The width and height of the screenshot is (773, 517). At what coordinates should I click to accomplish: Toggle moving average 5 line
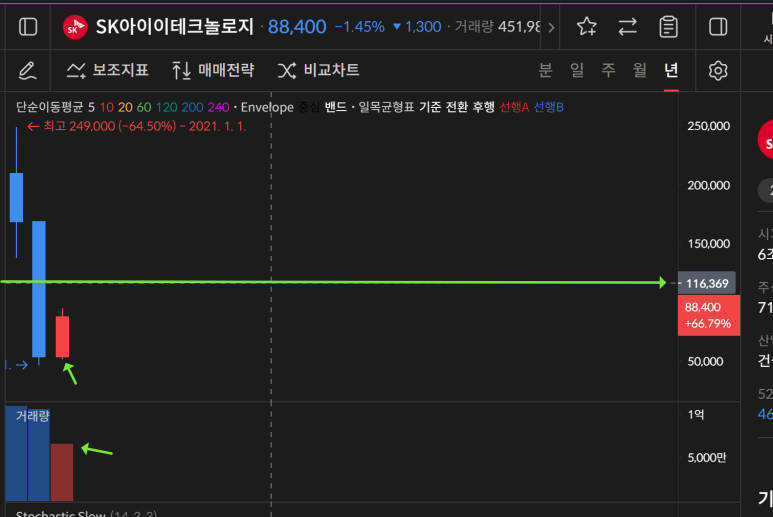[x=91, y=107]
